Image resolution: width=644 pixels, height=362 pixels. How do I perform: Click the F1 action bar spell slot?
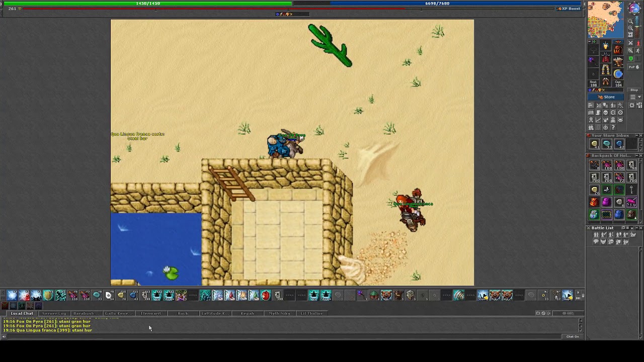coord(12,296)
